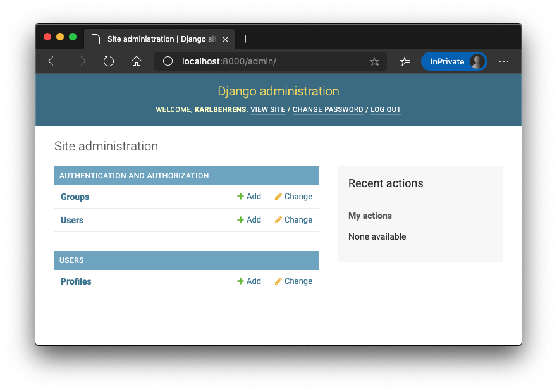Click Change for Users row
The image size is (557, 392).
[293, 220]
